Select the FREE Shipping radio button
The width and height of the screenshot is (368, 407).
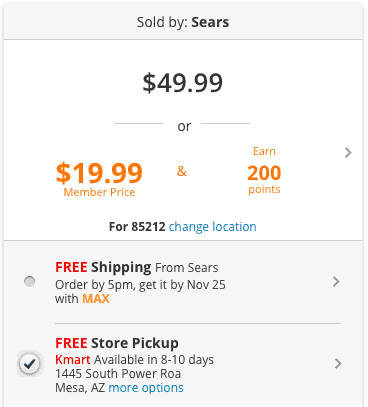[x=30, y=281]
